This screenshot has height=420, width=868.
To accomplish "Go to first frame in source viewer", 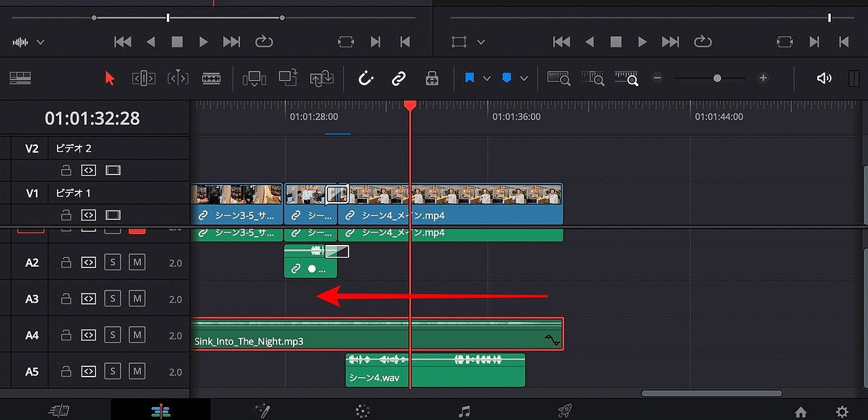I will pos(123,42).
